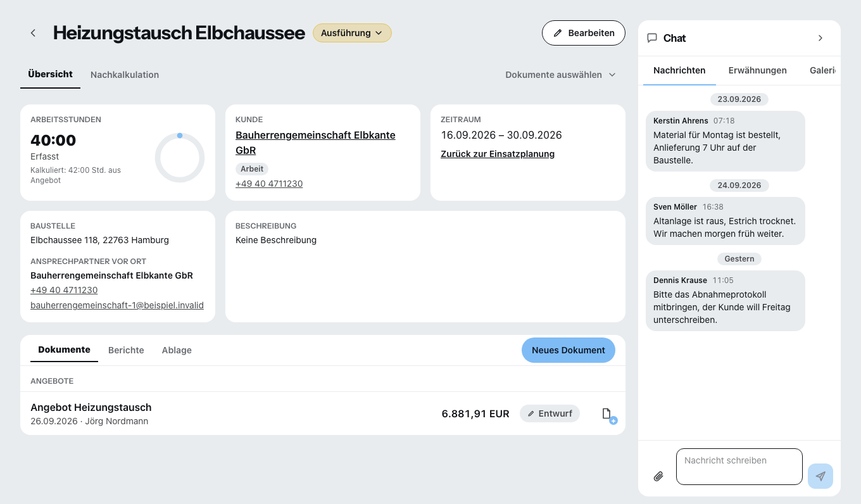Click the Heizungstausch Elbchaussee title

coord(179,33)
